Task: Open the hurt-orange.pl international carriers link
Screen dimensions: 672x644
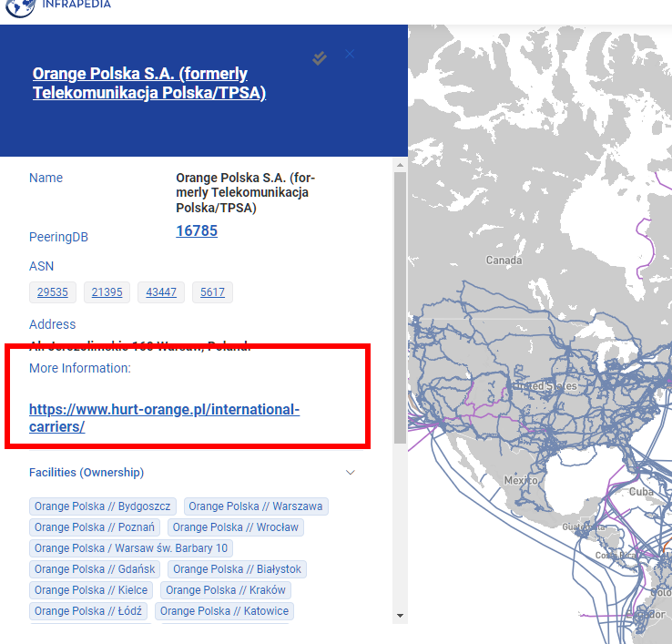Action: 164,418
